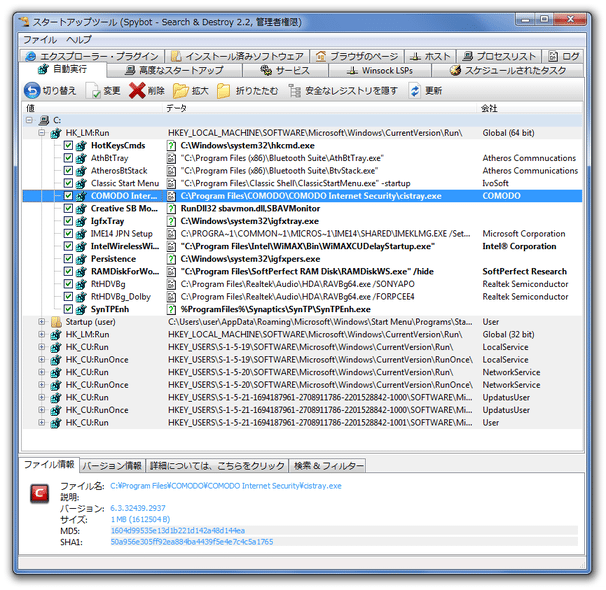
Task: Click the COMODO red file icon
Action: [39, 494]
